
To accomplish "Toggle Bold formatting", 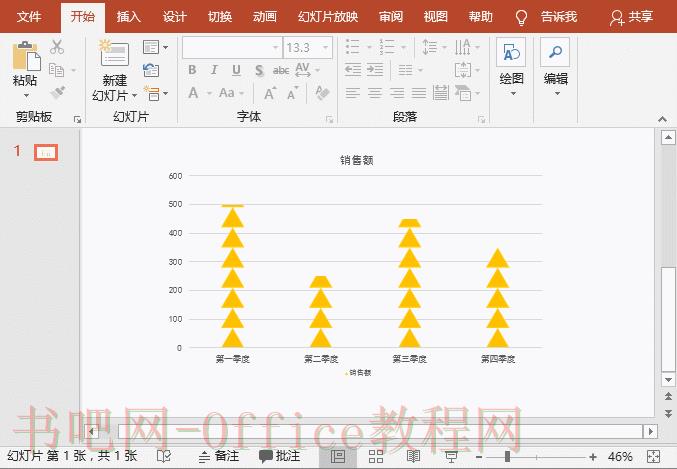I will click(x=193, y=70).
